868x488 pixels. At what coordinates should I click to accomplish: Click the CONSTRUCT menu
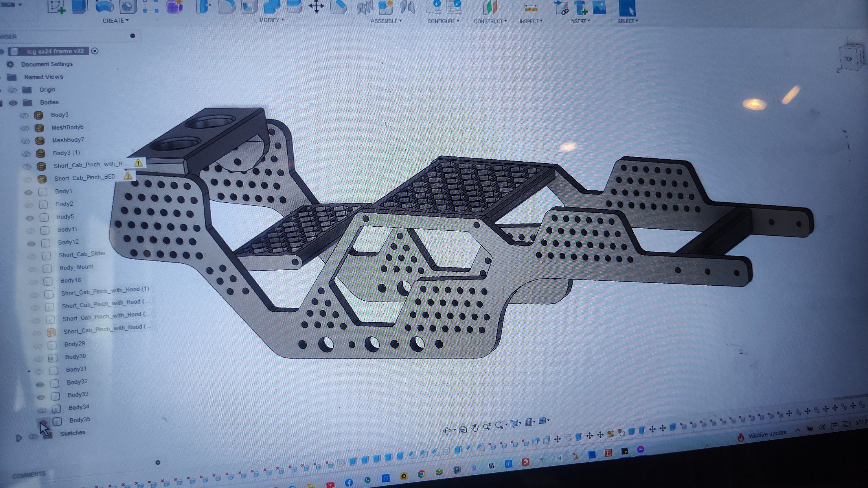tap(490, 21)
